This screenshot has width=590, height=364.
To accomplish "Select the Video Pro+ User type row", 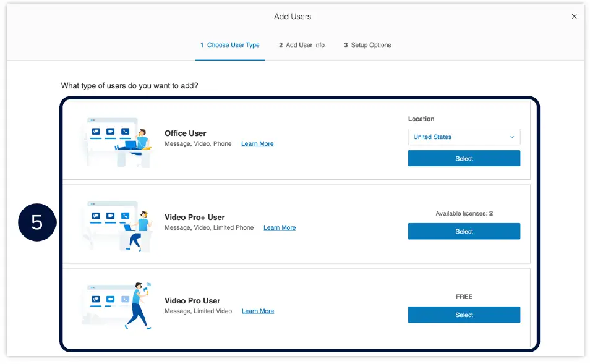I will pyautogui.click(x=297, y=223).
